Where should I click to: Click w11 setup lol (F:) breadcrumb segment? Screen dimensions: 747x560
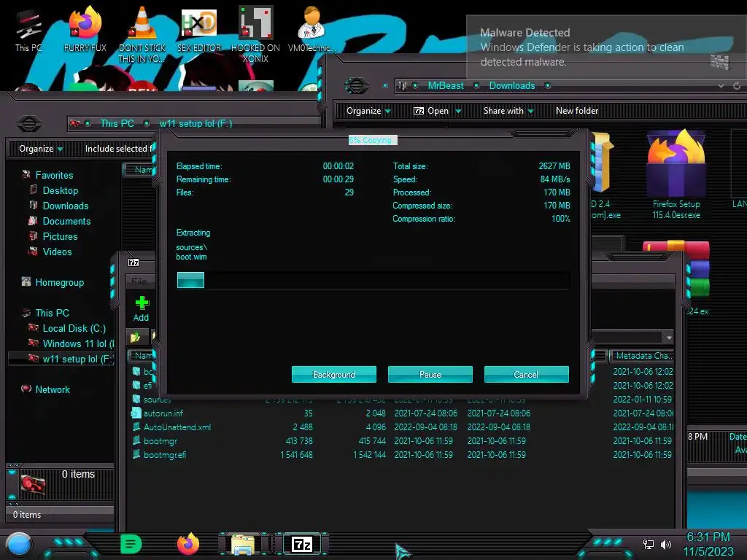click(196, 124)
